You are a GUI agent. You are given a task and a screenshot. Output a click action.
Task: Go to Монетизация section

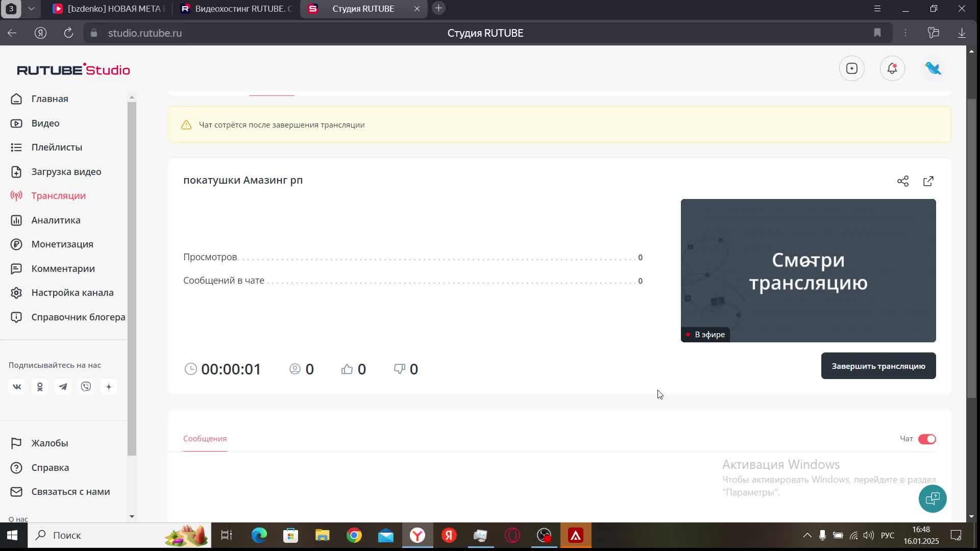(x=62, y=244)
